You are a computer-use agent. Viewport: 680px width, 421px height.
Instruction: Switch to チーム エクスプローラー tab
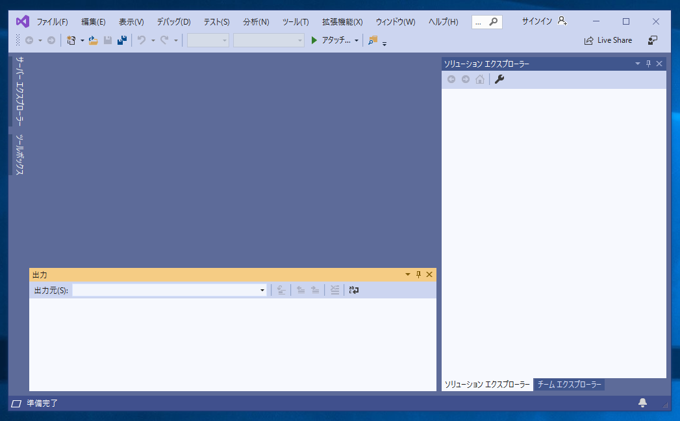tap(569, 385)
